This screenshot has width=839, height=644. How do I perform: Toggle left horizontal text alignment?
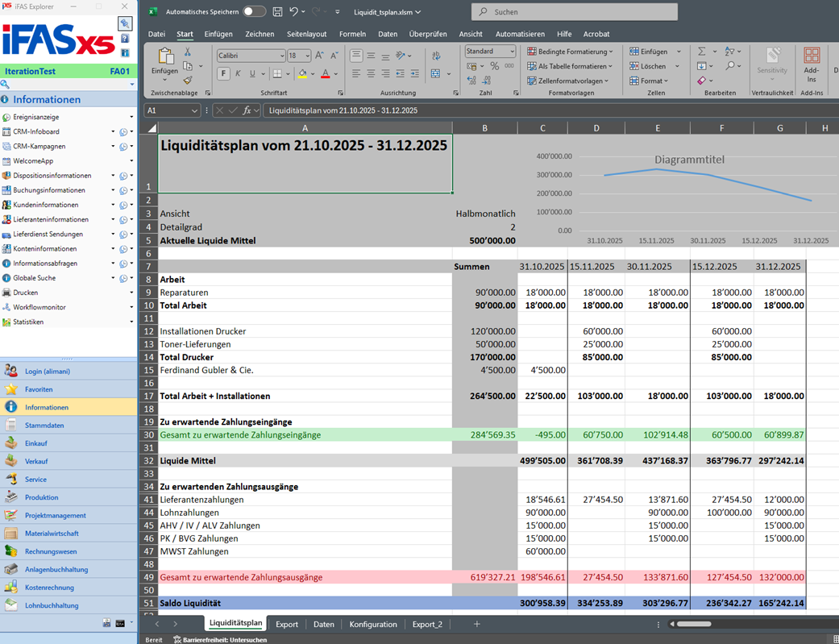pos(356,73)
